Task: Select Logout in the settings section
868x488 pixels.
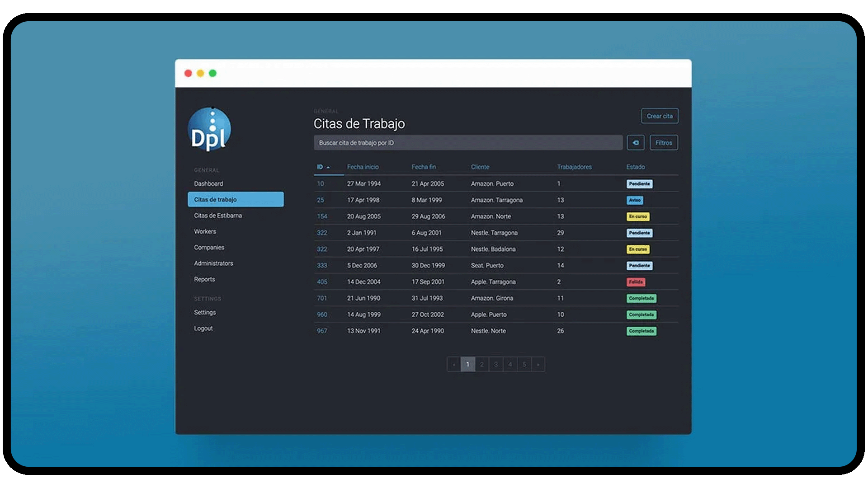Action: [x=203, y=328]
